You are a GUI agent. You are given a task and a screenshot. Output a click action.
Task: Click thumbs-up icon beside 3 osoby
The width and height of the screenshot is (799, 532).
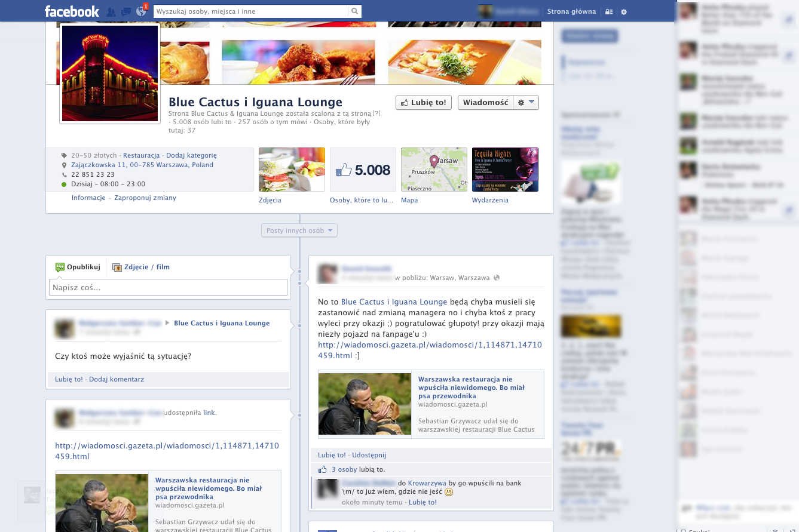(323, 469)
